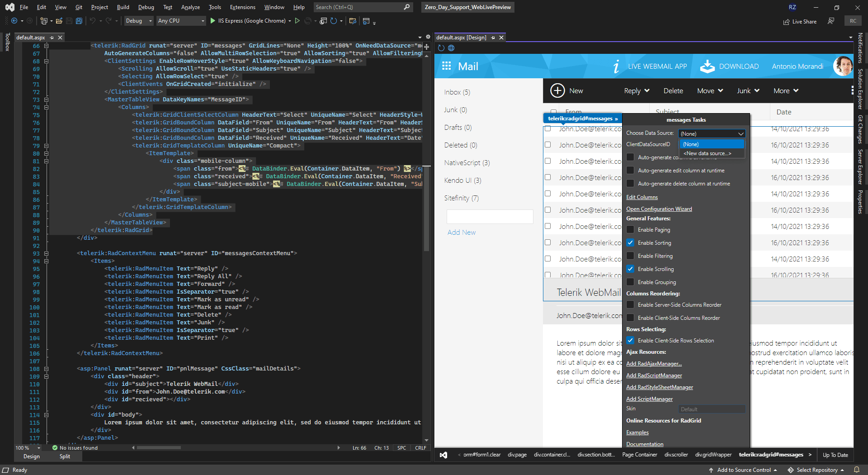Viewport: 868px width, 475px height.
Task: Collapse the RadGrid code block at line 66
Action: [x=46, y=46]
